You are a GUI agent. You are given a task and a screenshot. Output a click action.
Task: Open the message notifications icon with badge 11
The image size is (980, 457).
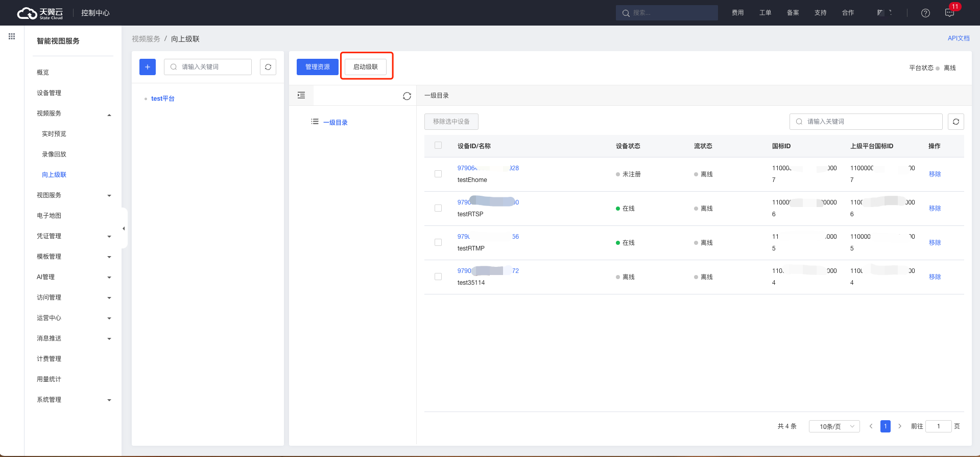[950, 13]
